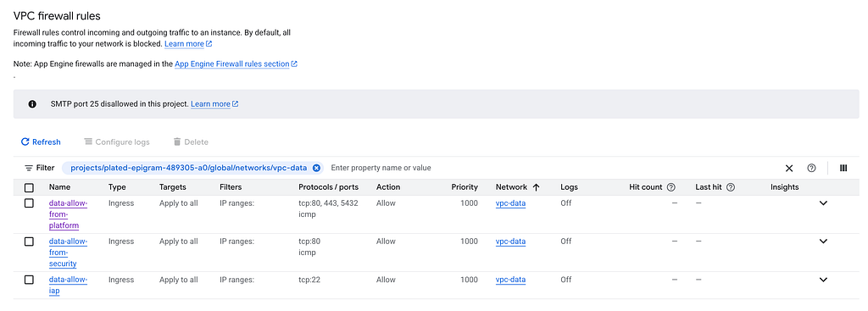Image resolution: width=868 pixels, height=311 pixels.
Task: Click the Last hit help icon
Action: pyautogui.click(x=730, y=187)
